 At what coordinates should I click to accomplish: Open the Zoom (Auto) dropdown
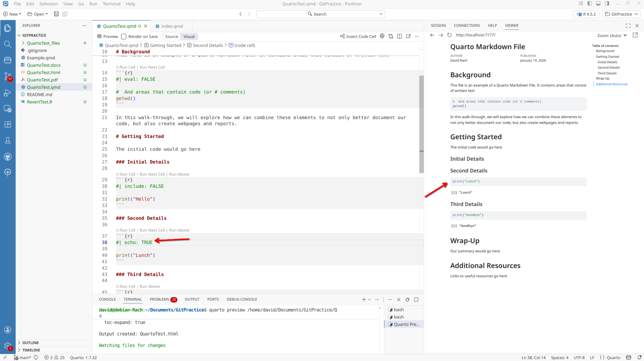pos(612,35)
